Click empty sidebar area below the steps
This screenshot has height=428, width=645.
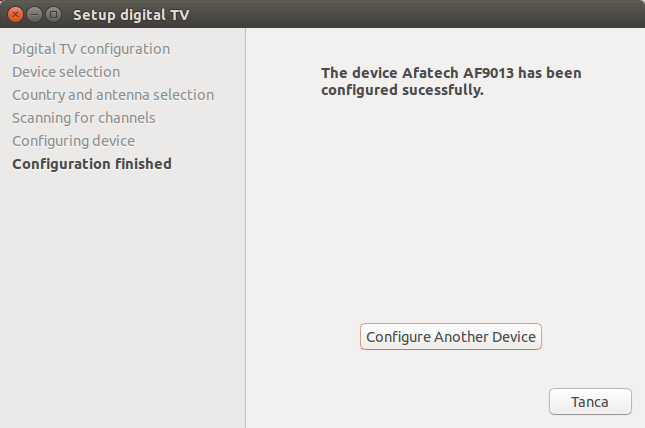[120, 300]
